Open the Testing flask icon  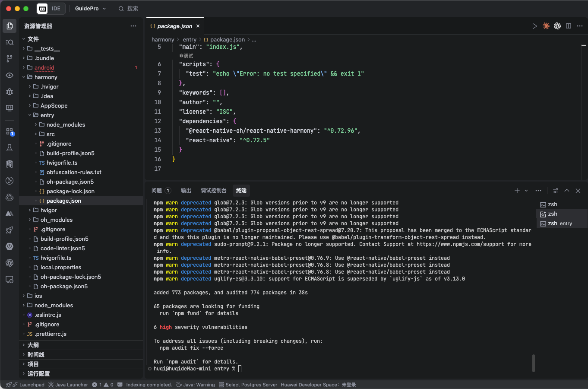point(9,148)
